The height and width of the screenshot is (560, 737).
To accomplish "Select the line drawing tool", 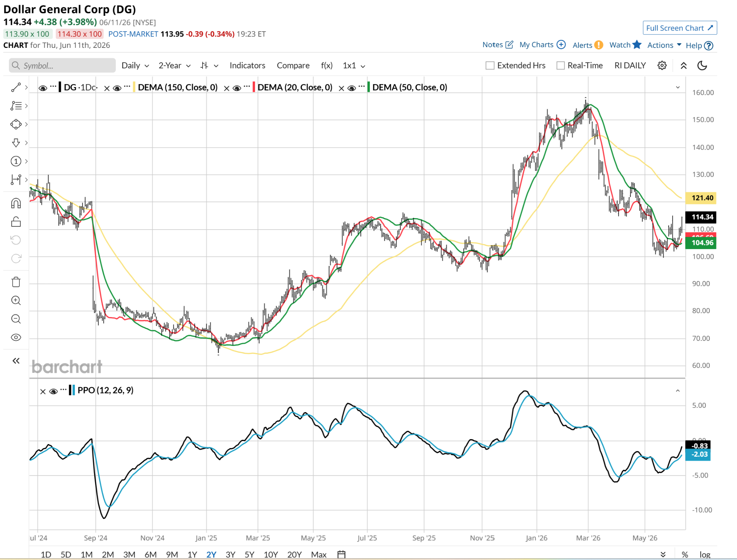I will pos(16,87).
